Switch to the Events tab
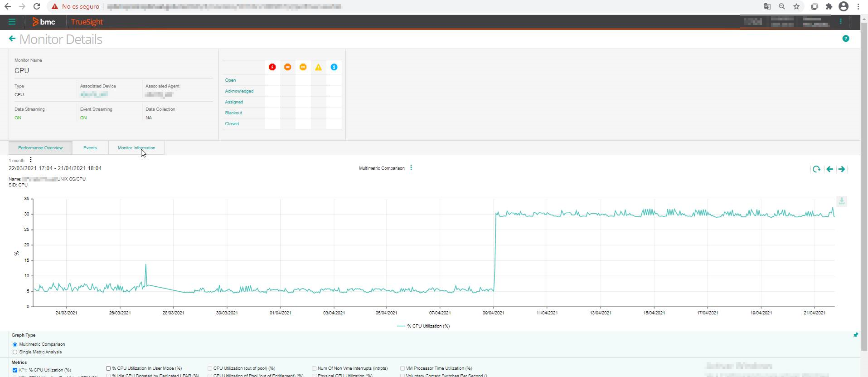Viewport: 868px width, 377px height. (x=90, y=148)
